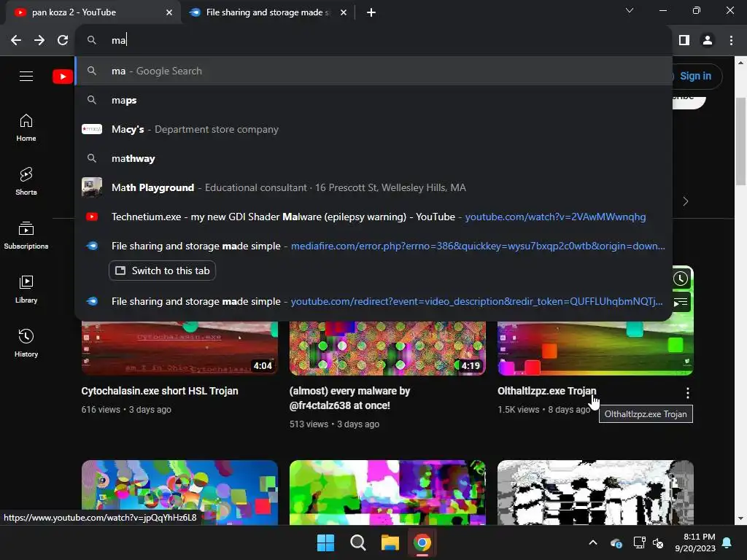Image resolution: width=747 pixels, height=560 pixels.
Task: Open Chrome's three-dot menu
Action: 731,41
